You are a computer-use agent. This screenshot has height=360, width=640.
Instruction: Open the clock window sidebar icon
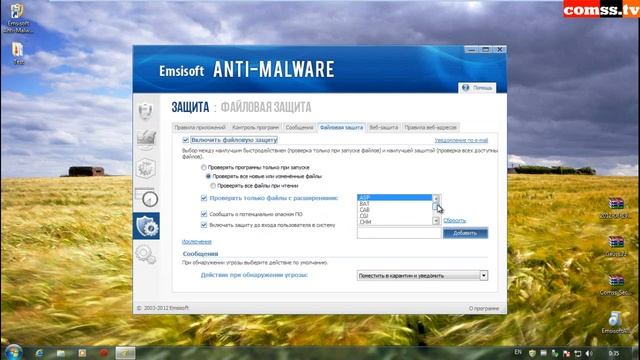147,197
